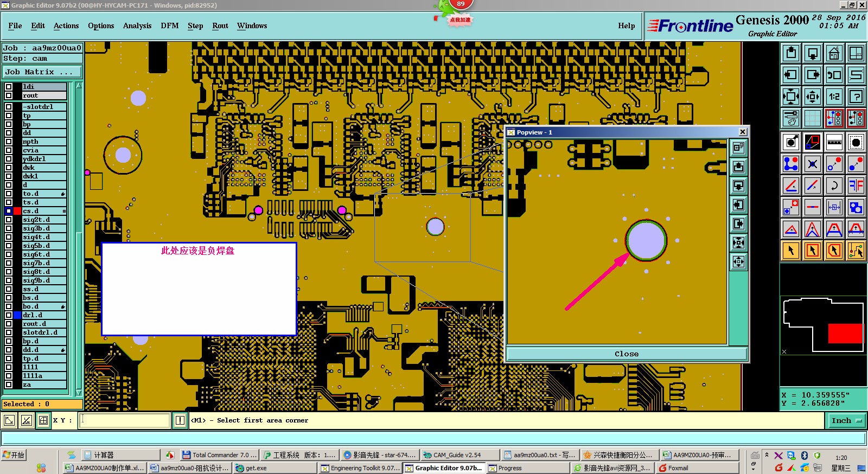This screenshot has width=868, height=474.
Task: Click red color swatch of cs.d layer
Action: tap(17, 211)
